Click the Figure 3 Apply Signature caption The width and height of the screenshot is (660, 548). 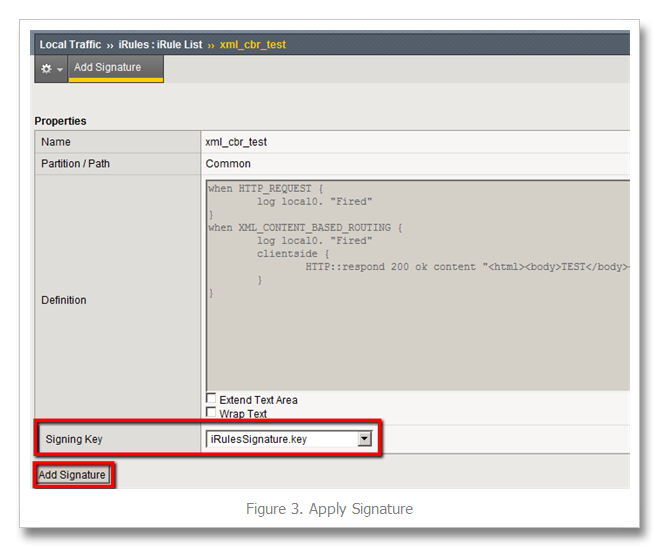pos(329,509)
